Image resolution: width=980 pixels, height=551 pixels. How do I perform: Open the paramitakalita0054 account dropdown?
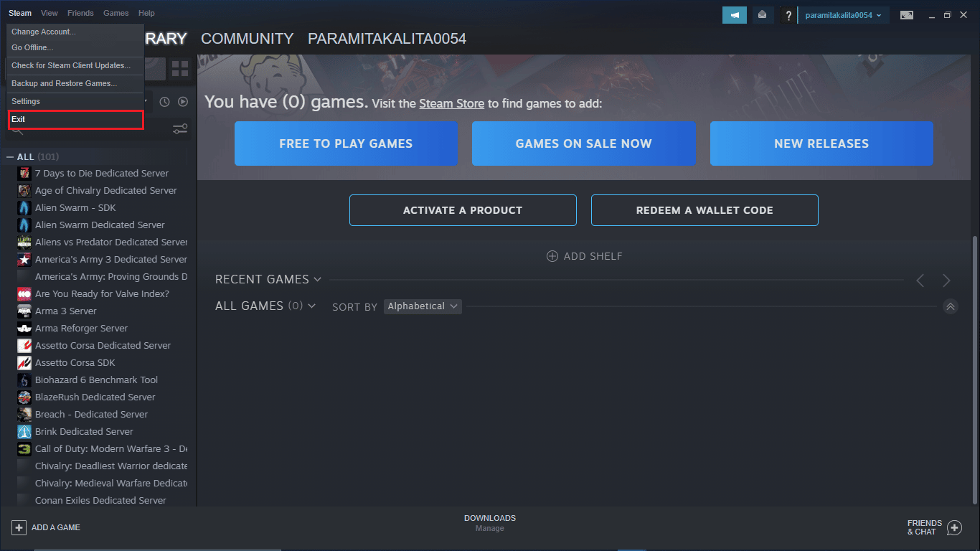[844, 14]
